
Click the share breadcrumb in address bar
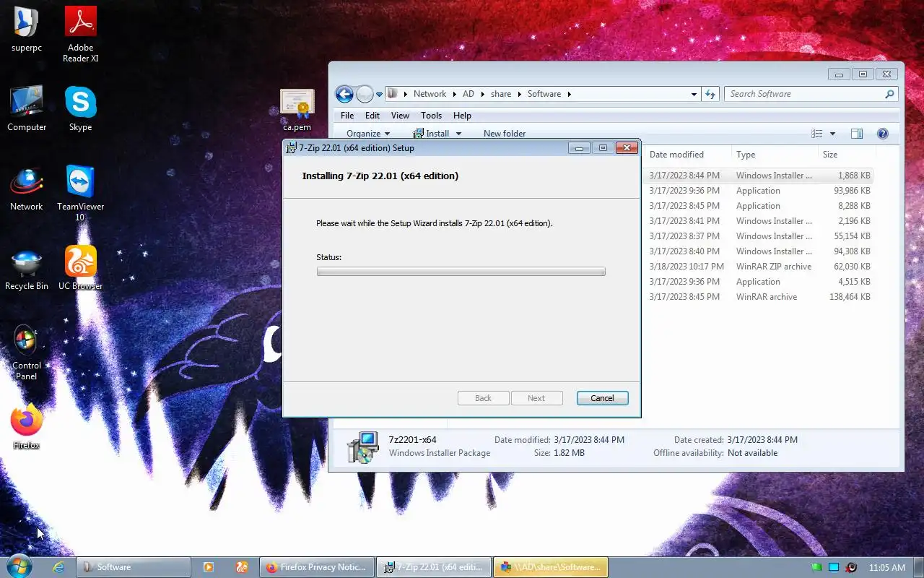500,94
